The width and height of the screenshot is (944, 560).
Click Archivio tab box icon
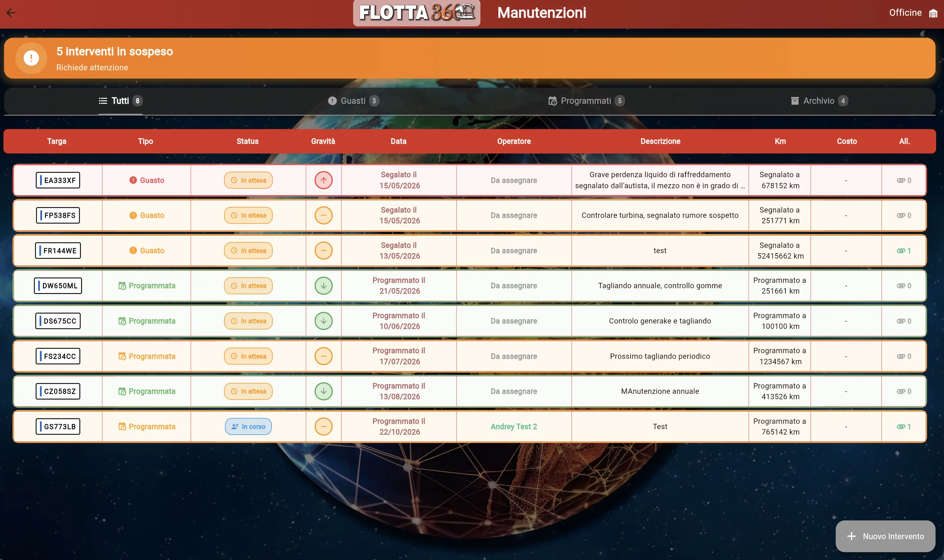pos(795,101)
